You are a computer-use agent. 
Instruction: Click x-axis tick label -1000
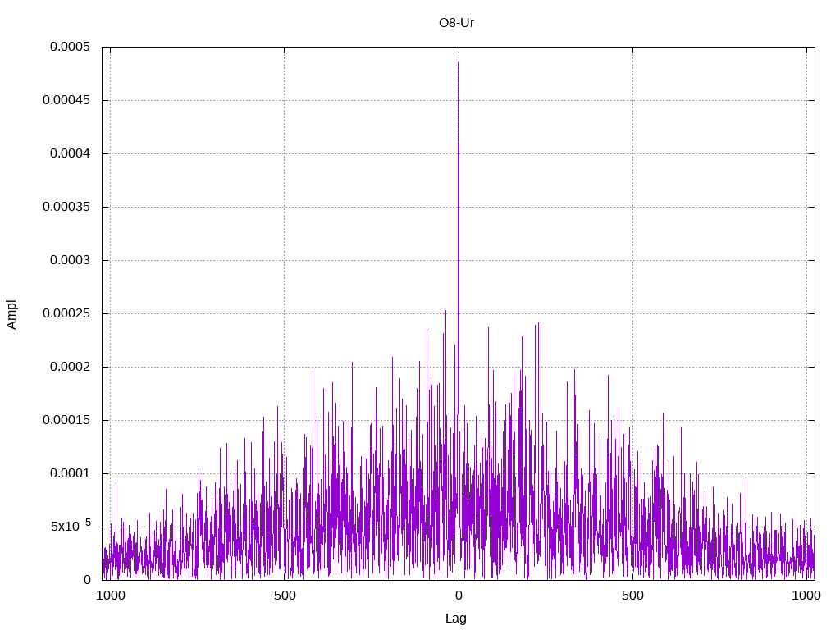click(109, 596)
